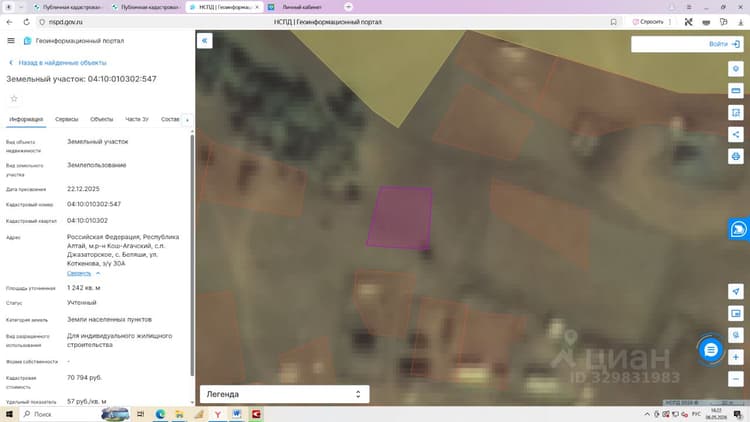Close the НСПД browser tab
Image resolution: width=750 pixels, height=422 pixels.
(257, 7)
